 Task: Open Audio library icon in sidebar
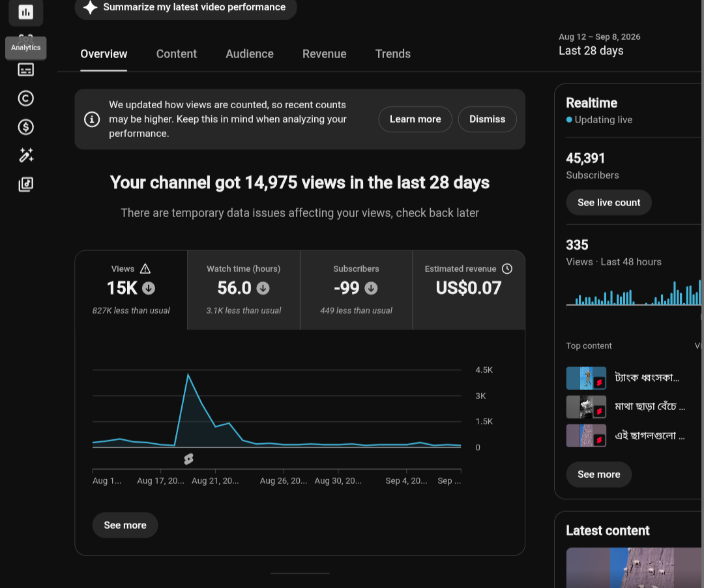coord(25,184)
